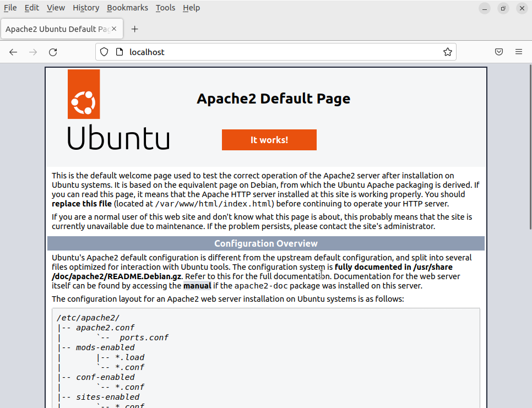Open the History menu

[x=86, y=8]
